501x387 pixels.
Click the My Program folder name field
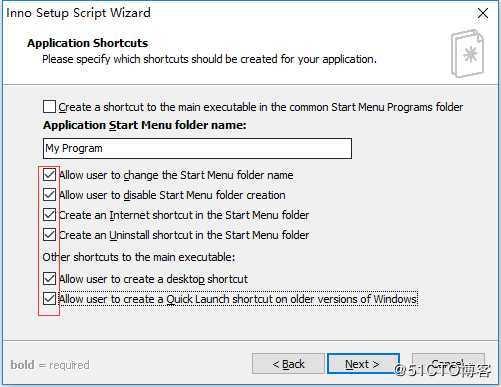click(x=197, y=148)
